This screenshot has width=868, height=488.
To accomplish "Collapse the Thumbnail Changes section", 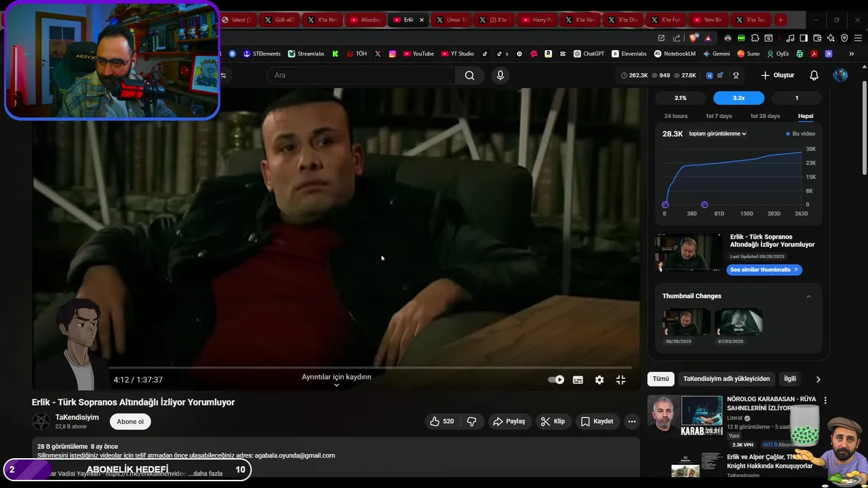I will click(808, 296).
